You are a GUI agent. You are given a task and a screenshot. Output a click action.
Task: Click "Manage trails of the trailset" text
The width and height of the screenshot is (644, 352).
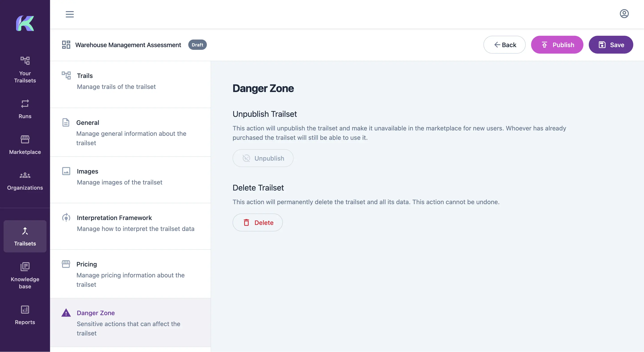116,87
